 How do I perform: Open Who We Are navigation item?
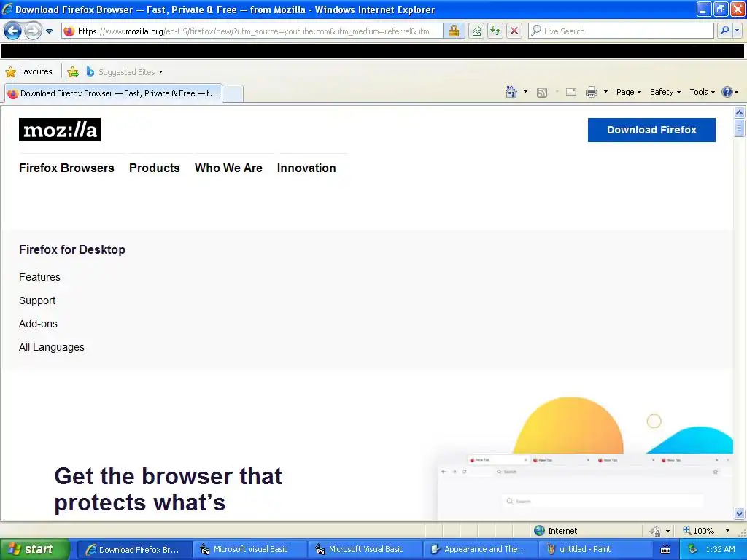228,168
